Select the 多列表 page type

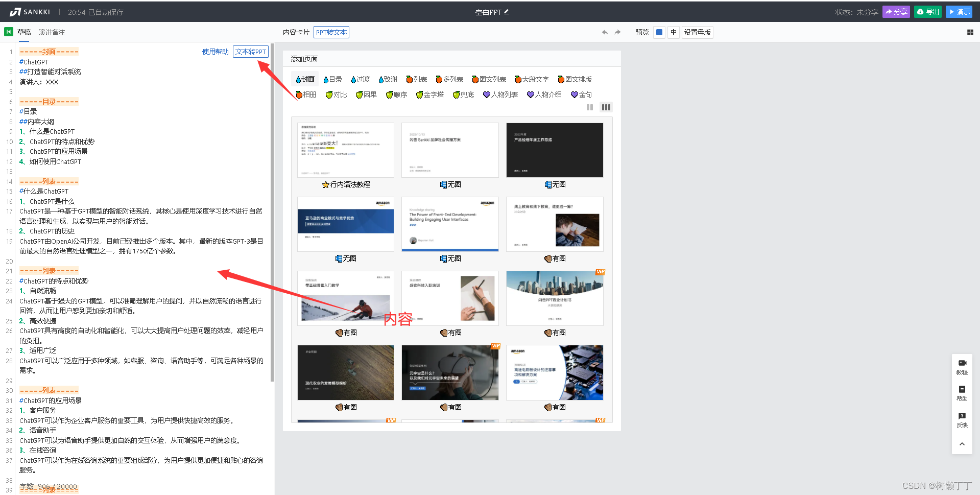pos(449,79)
